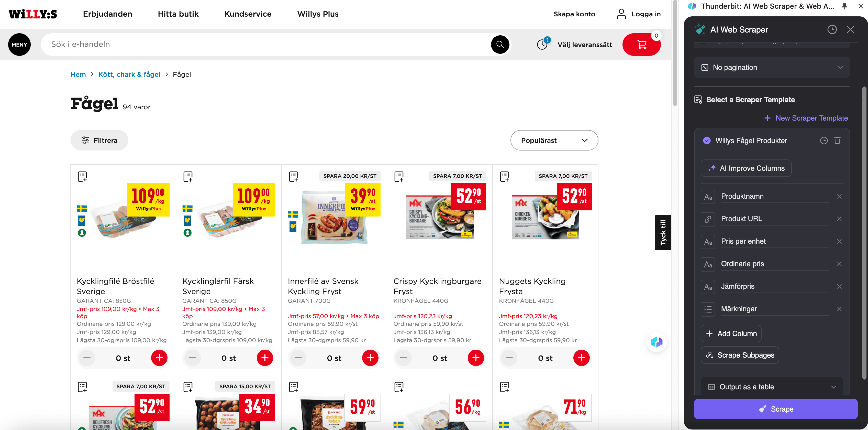
Task: Open the scraper history clock icon
Action: tap(832, 30)
